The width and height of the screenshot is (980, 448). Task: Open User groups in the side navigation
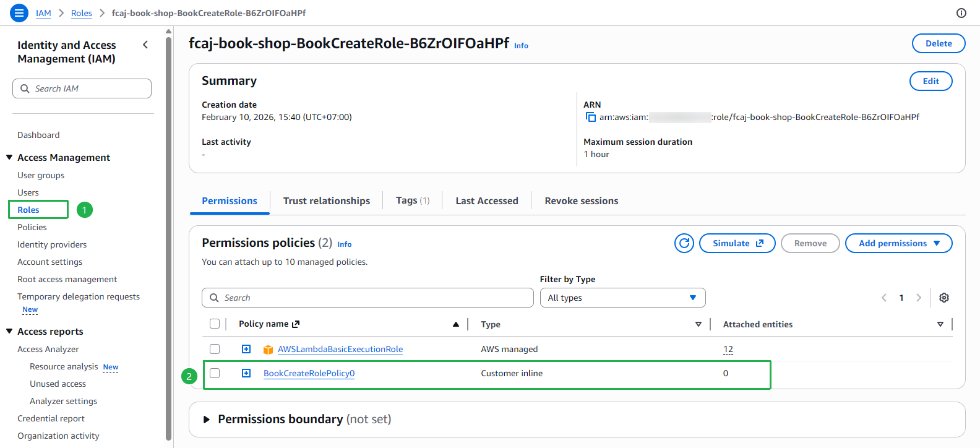pyautogui.click(x=41, y=175)
